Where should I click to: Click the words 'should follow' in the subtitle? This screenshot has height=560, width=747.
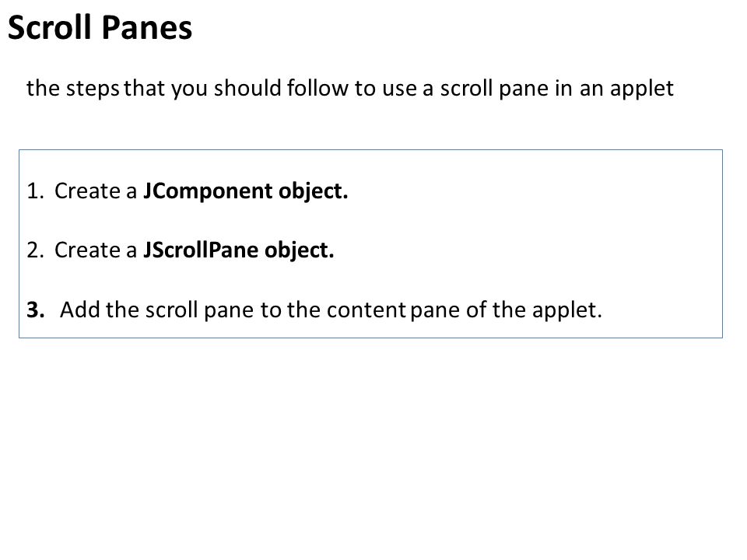(281, 89)
